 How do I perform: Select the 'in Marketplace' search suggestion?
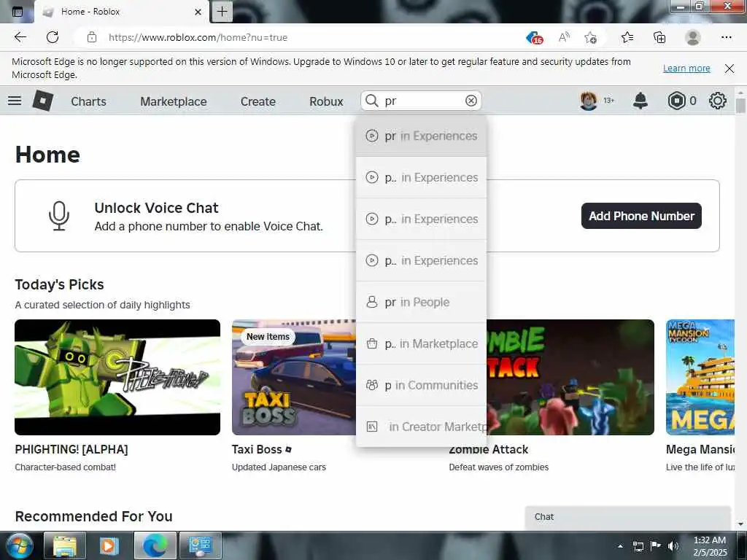pyautogui.click(x=421, y=344)
